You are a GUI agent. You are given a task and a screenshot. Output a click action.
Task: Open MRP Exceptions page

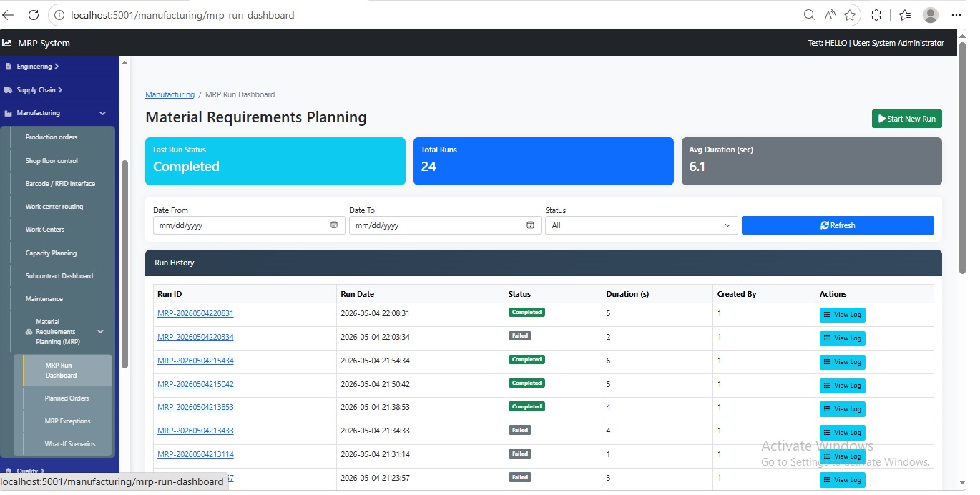coord(67,421)
